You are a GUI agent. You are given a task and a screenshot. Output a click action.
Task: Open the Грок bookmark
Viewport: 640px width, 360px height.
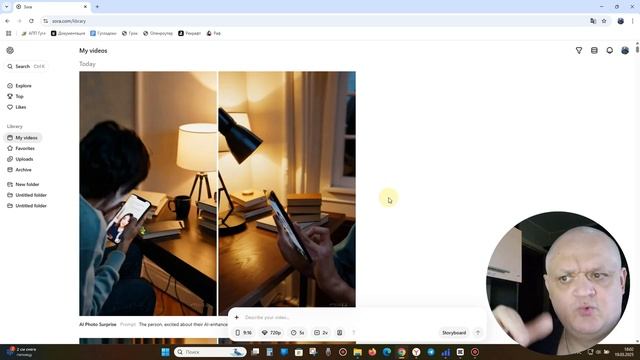(130, 33)
